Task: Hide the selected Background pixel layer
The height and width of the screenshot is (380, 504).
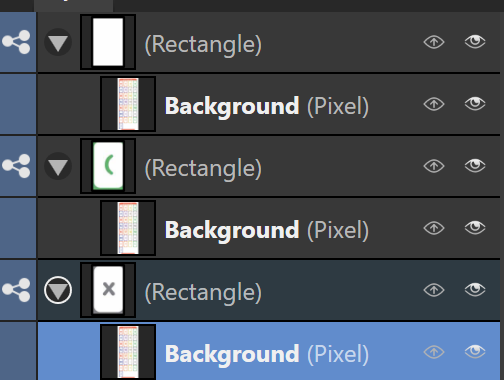Action: click(x=475, y=351)
